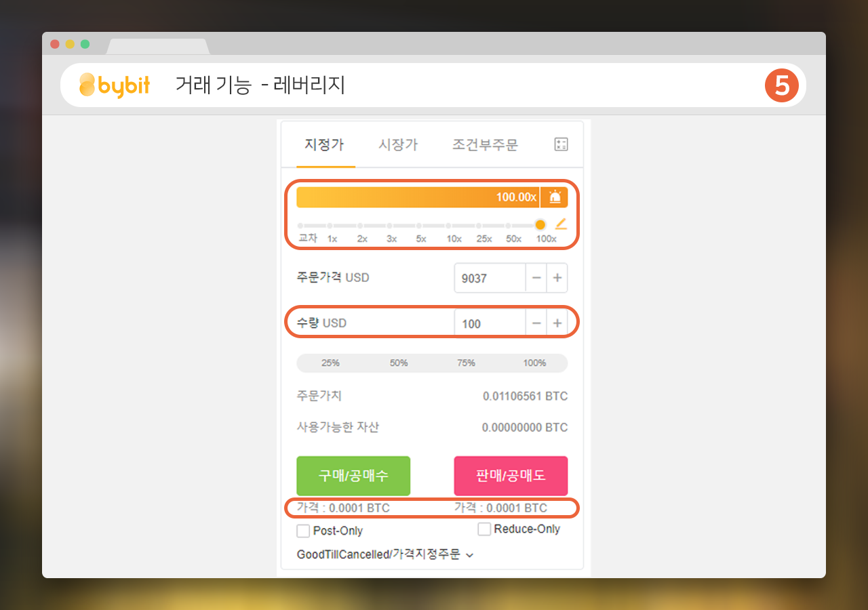Expand the GoodTillCancelled order type dropdown

coord(385,554)
